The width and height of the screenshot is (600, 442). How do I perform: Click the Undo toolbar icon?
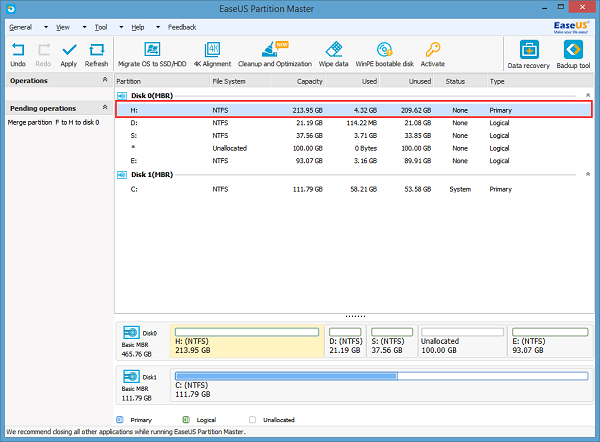tap(18, 50)
